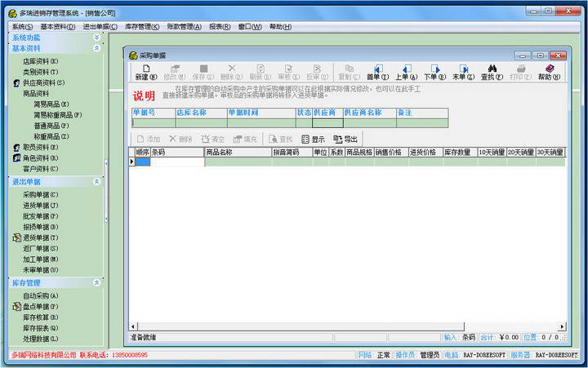Open 报损单据 in the sidebar
Image resolution: width=588 pixels, height=368 pixels.
point(41,227)
